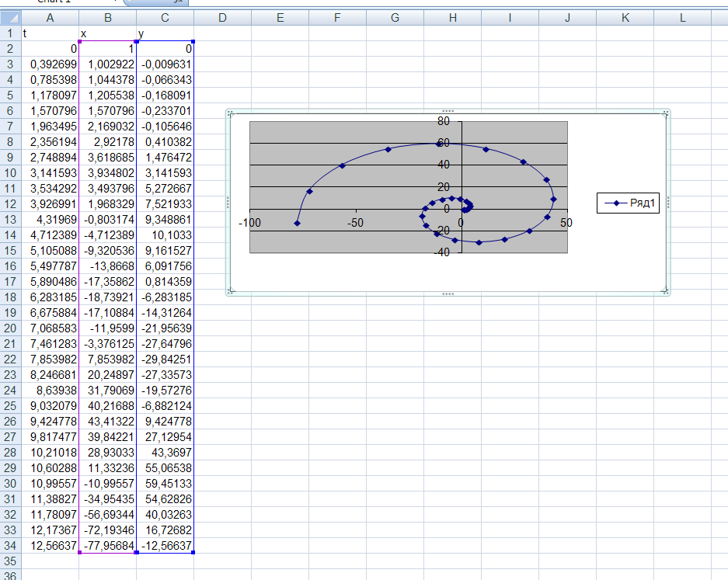Click the horizontal axis label 50
Viewport: 728px width, 580px height.
tap(566, 223)
